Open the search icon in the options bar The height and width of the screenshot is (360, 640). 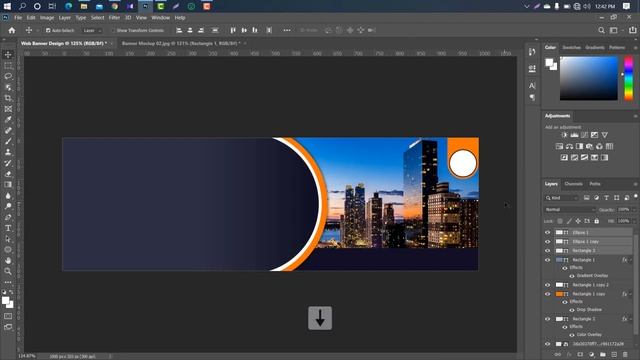(x=601, y=30)
